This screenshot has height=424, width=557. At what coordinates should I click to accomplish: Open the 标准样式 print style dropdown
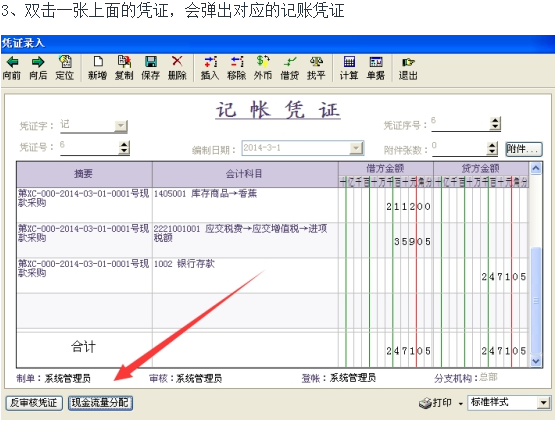pyautogui.click(x=544, y=403)
